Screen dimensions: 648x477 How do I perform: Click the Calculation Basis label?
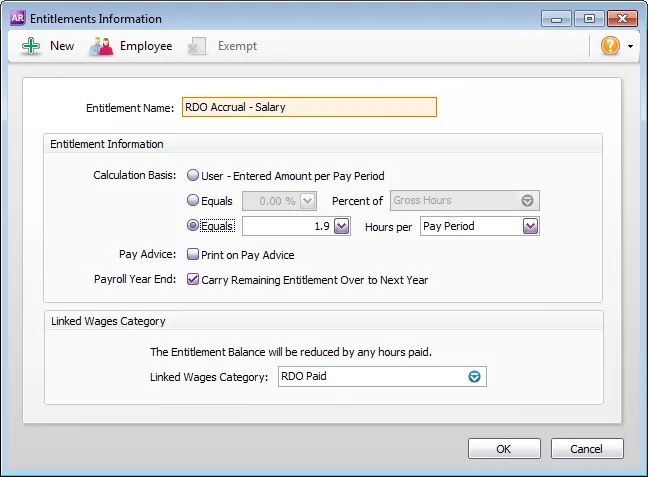coord(135,175)
